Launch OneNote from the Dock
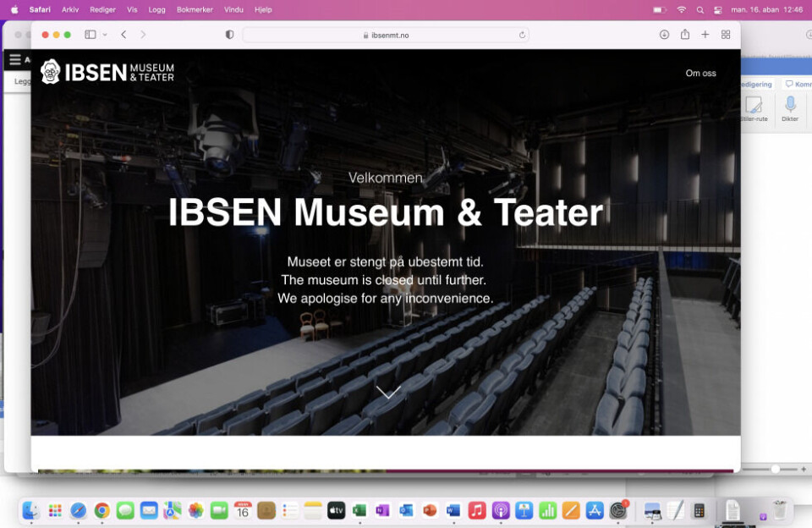The image size is (812, 528). click(x=383, y=510)
